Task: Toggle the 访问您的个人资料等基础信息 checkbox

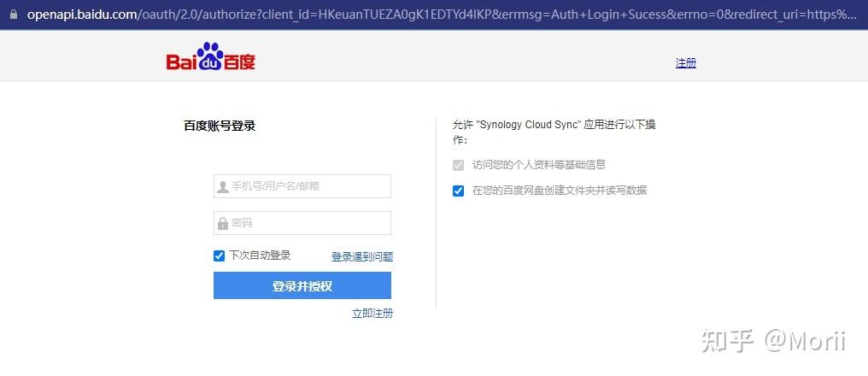Action: tap(459, 165)
